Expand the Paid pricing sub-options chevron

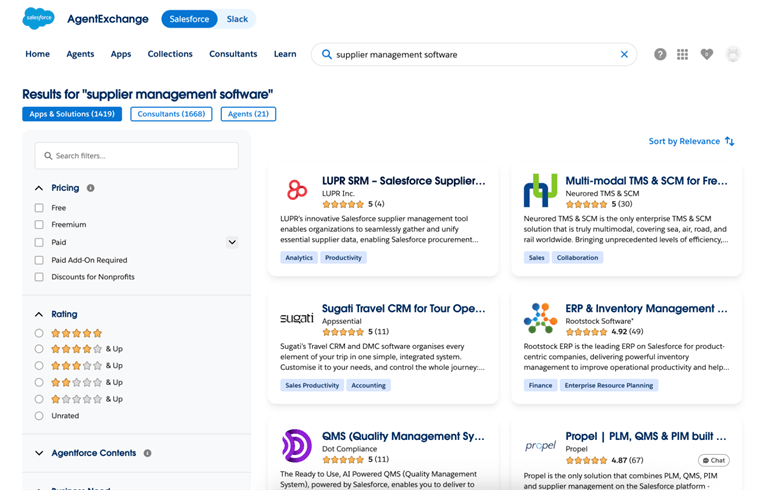click(x=232, y=242)
